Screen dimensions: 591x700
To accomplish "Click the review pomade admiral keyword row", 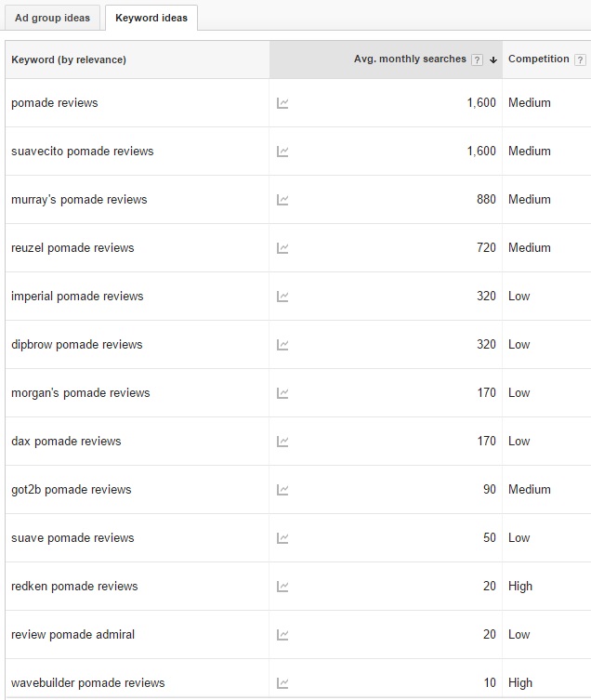I will click(x=72, y=635).
